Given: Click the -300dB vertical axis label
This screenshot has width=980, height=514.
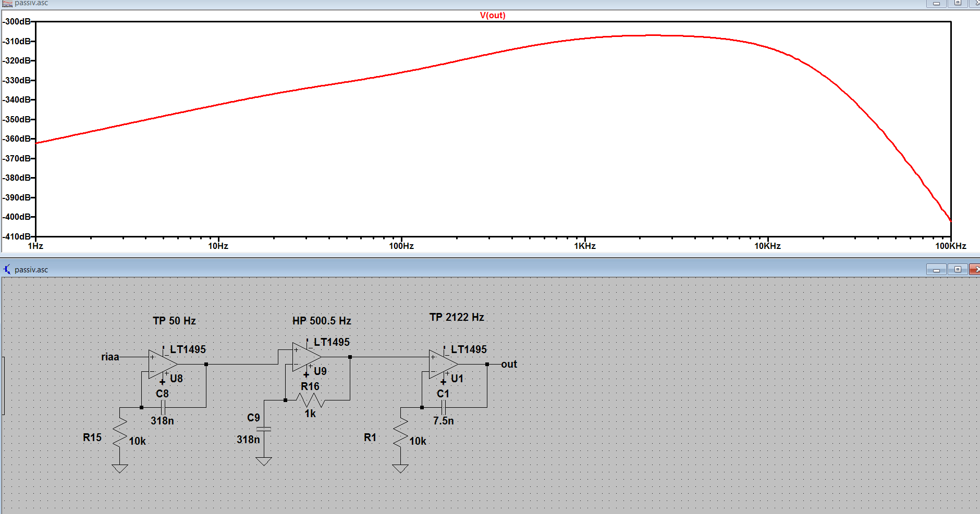Looking at the screenshot, I should 17,22.
